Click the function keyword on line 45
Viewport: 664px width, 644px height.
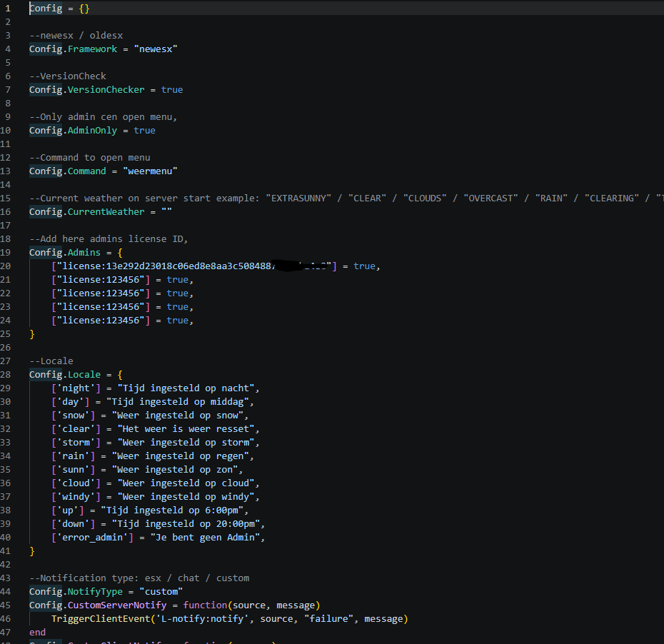pos(205,605)
